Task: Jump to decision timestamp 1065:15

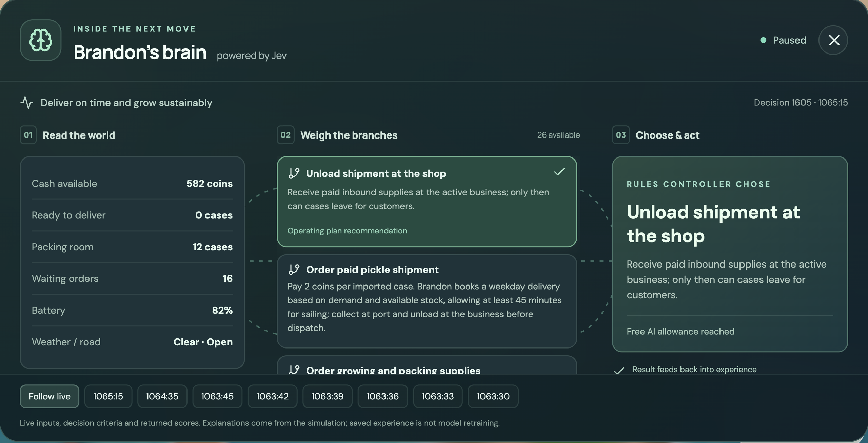Action: pyautogui.click(x=108, y=396)
